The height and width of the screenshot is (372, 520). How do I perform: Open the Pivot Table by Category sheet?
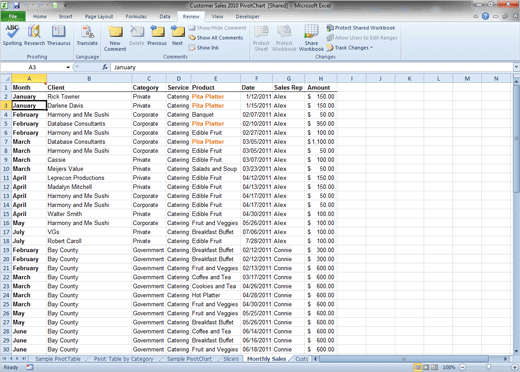point(123,359)
